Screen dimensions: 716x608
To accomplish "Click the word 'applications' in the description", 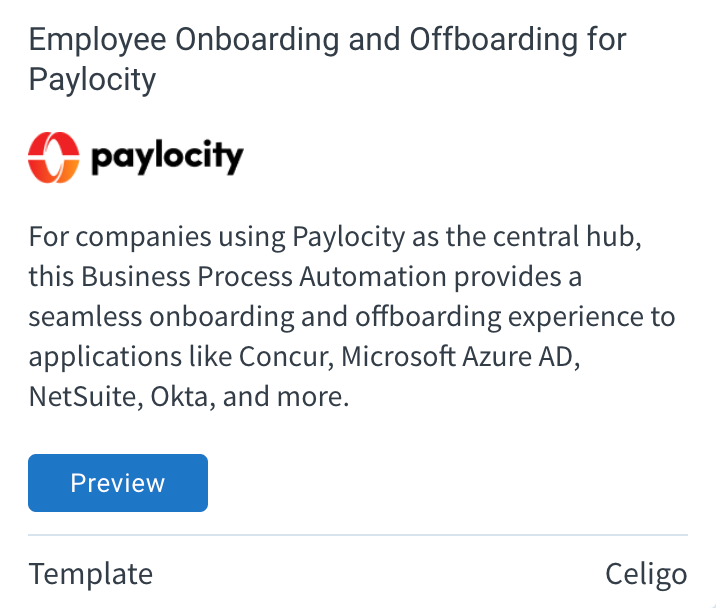I will pos(105,357).
